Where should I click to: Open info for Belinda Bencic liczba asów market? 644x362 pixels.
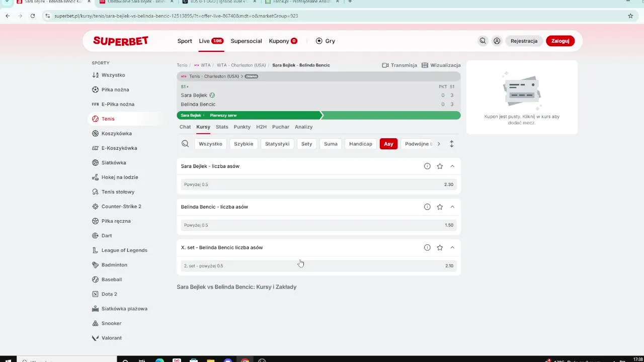click(427, 207)
